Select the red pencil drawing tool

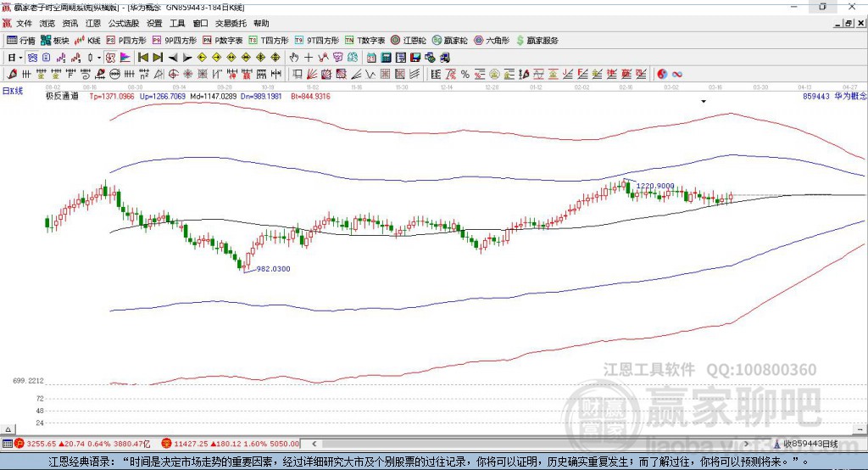tap(12, 75)
